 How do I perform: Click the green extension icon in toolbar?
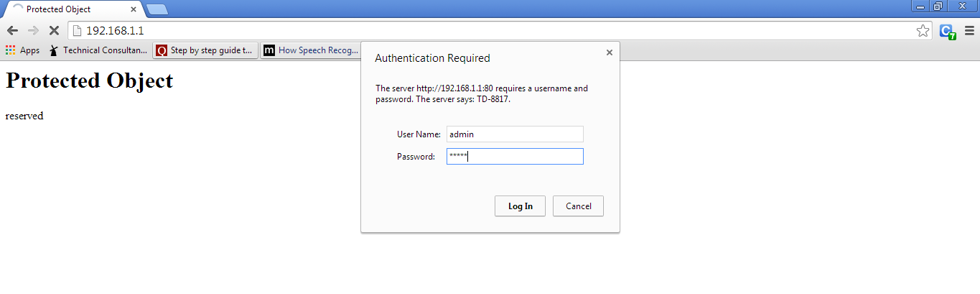point(947,31)
